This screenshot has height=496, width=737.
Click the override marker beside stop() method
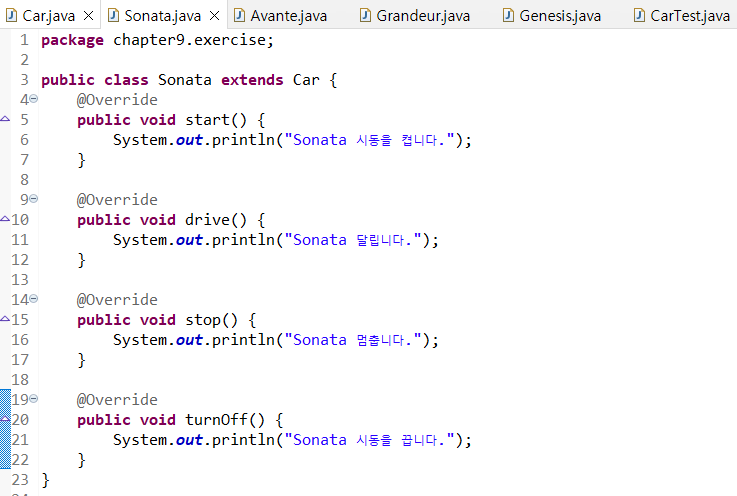pos(5,320)
